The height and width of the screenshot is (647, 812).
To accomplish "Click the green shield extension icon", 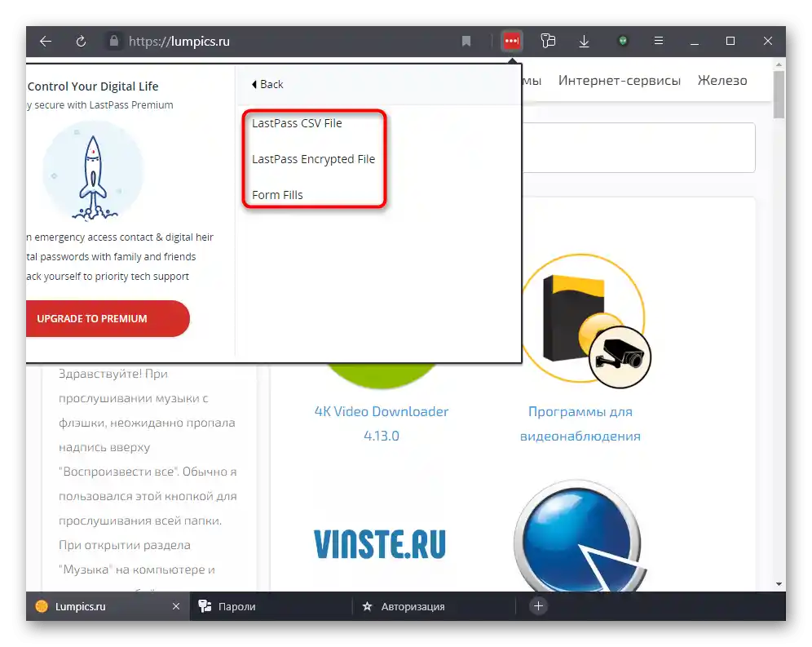I will point(623,41).
